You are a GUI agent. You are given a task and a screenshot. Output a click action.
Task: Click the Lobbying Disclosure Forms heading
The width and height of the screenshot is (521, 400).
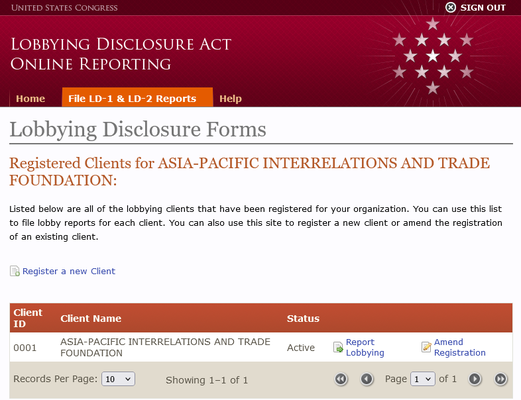(138, 129)
